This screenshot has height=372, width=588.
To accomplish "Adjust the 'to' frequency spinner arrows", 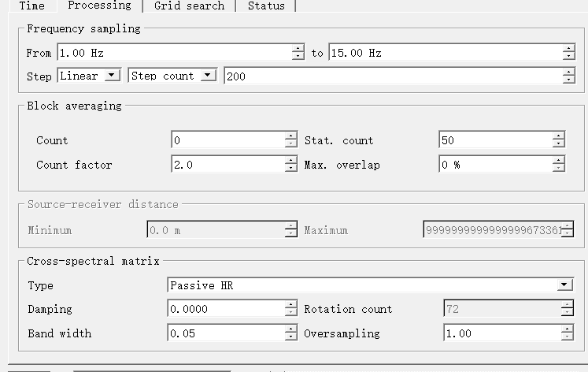I will coord(569,53).
